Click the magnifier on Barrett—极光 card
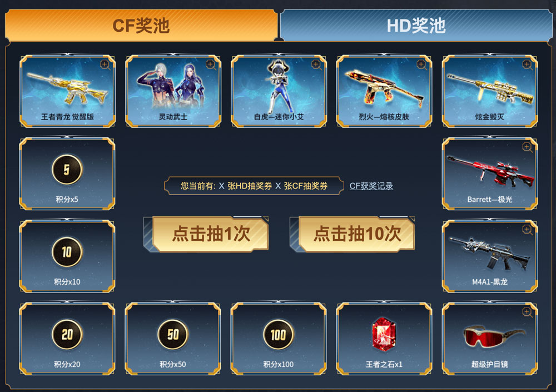 (x=527, y=147)
